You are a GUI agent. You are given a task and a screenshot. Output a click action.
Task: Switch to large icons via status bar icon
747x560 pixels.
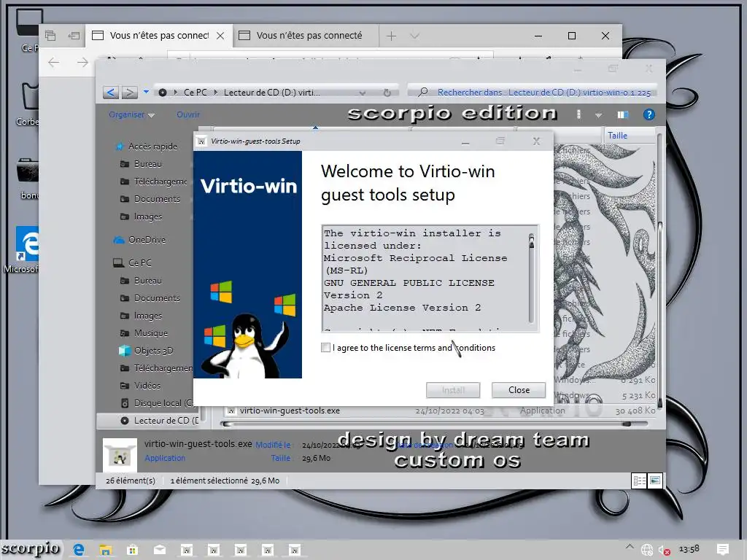coord(655,481)
